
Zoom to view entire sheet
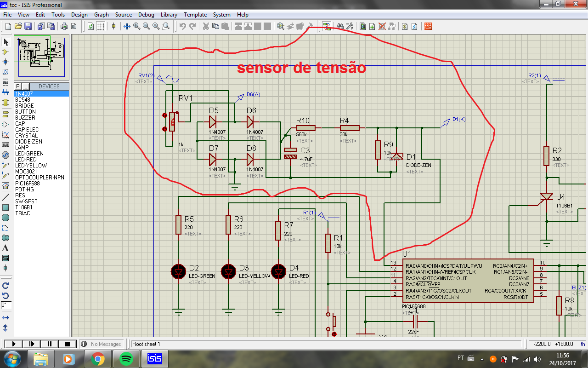(156, 26)
